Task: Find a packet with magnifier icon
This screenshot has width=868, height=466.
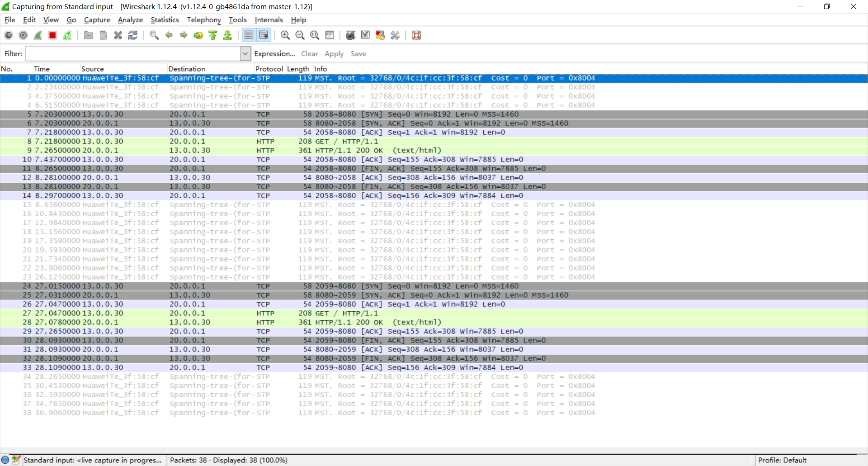Action: (x=154, y=35)
